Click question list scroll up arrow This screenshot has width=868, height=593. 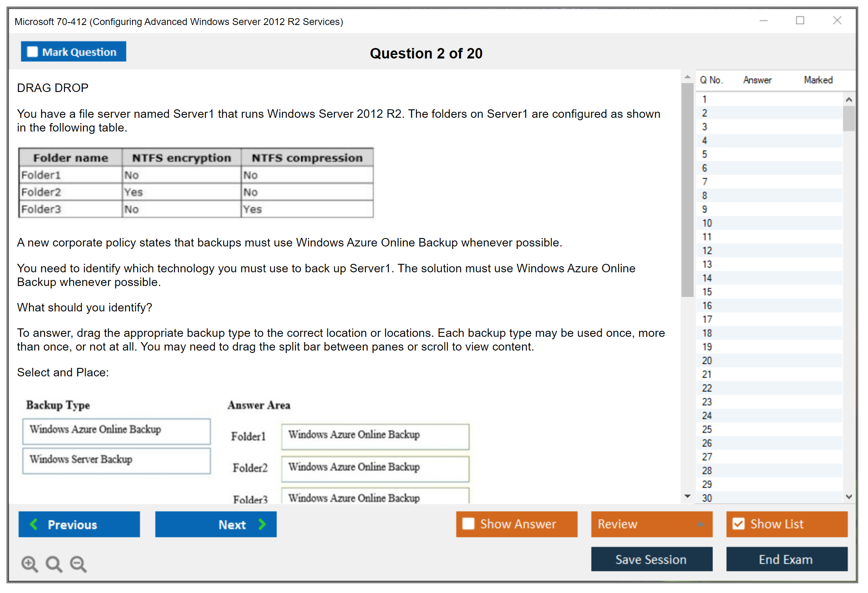[849, 100]
